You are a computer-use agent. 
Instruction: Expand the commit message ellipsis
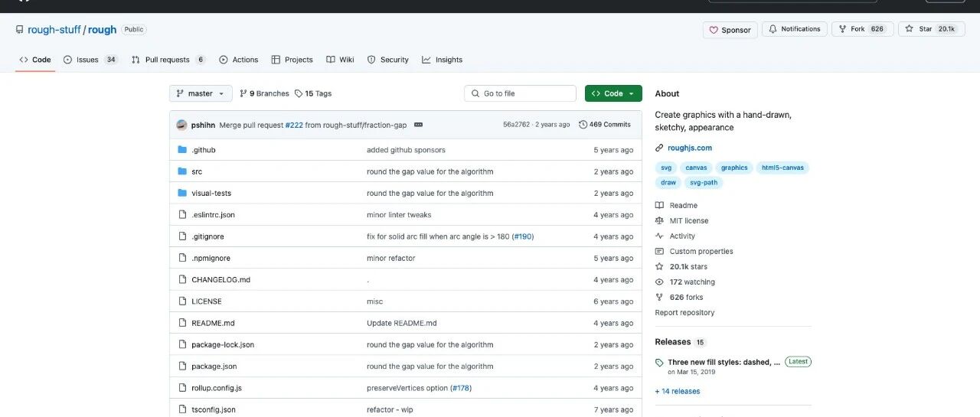point(419,125)
